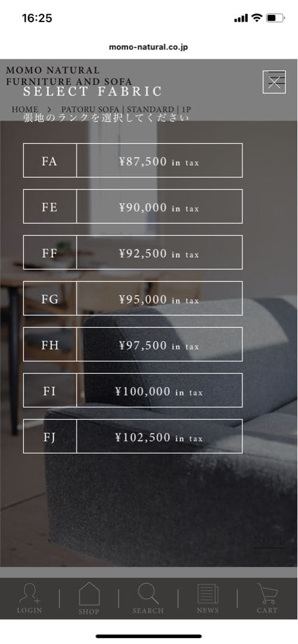Go to HOME breadcrumb link
The width and height of the screenshot is (298, 644).
[x=25, y=110]
